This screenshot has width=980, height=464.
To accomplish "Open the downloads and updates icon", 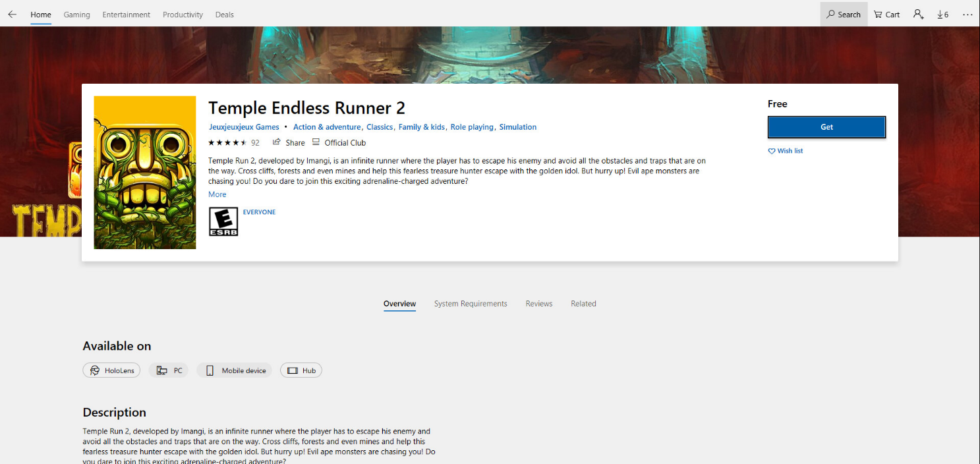I will point(942,14).
